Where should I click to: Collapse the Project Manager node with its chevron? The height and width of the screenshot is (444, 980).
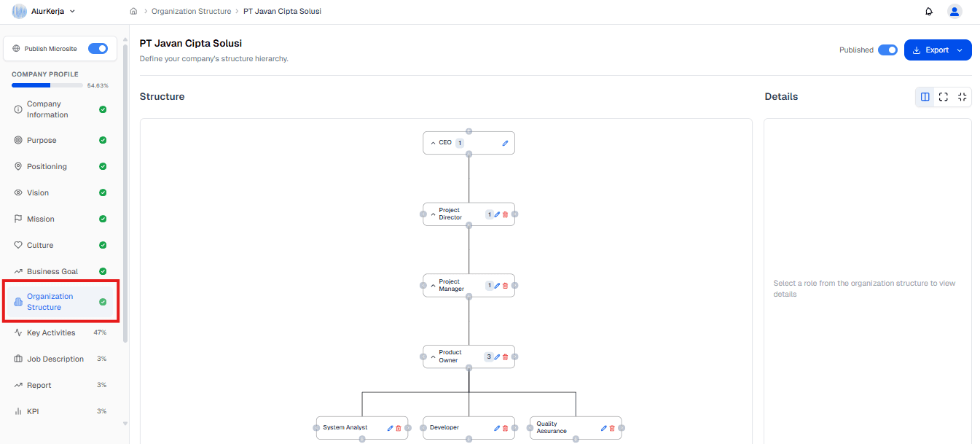click(x=431, y=285)
